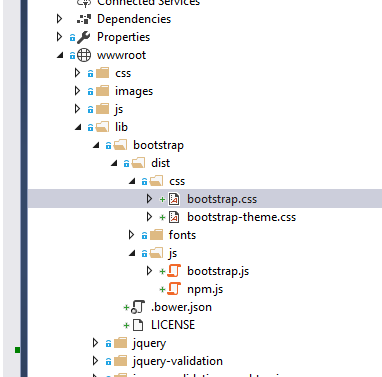Click the wwwroot globe icon
Image resolution: width=382 pixels, height=377 pixels.
coord(84,55)
